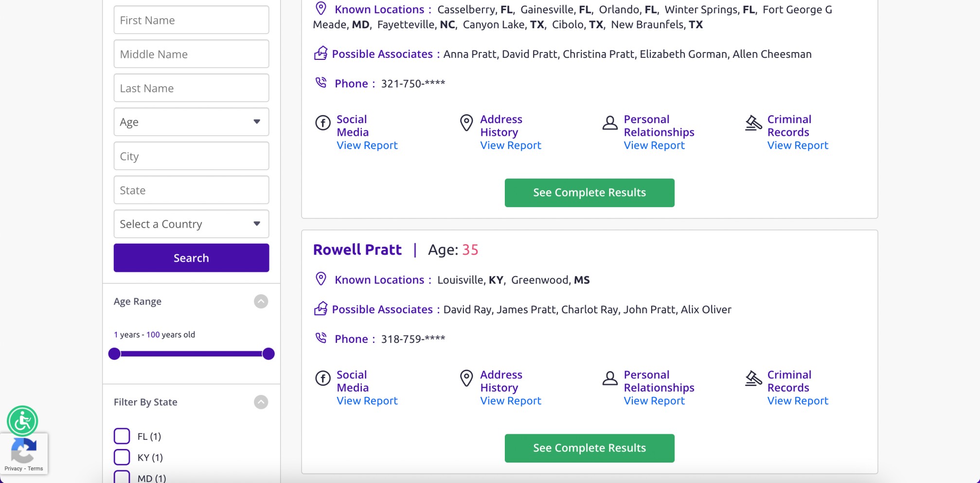
Task: Collapse the Age Range section
Action: pos(261,302)
